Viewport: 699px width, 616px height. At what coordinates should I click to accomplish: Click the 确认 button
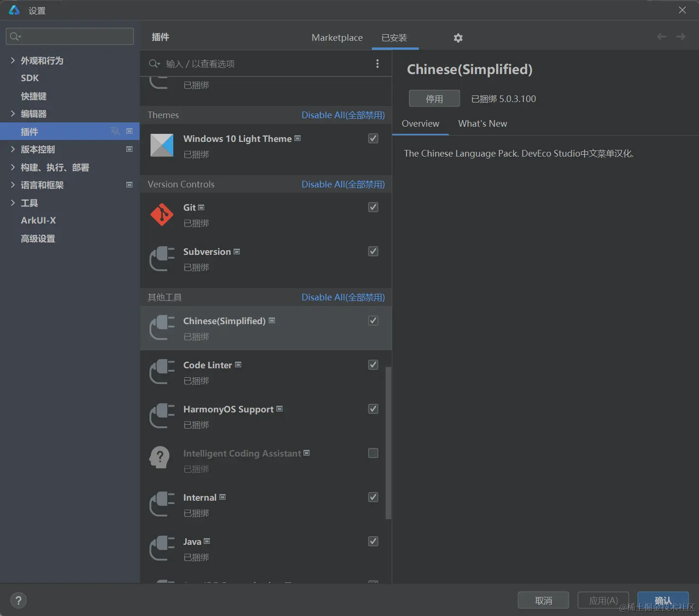663,600
